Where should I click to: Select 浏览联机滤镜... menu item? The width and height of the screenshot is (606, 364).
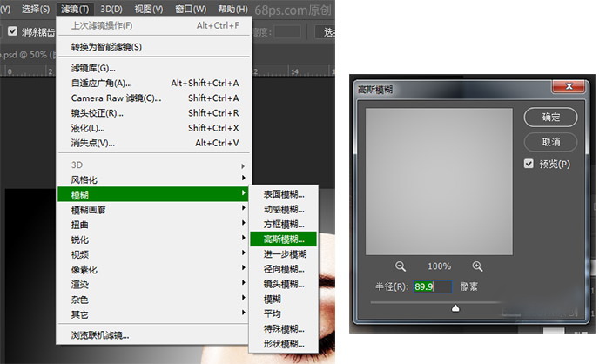(154, 335)
